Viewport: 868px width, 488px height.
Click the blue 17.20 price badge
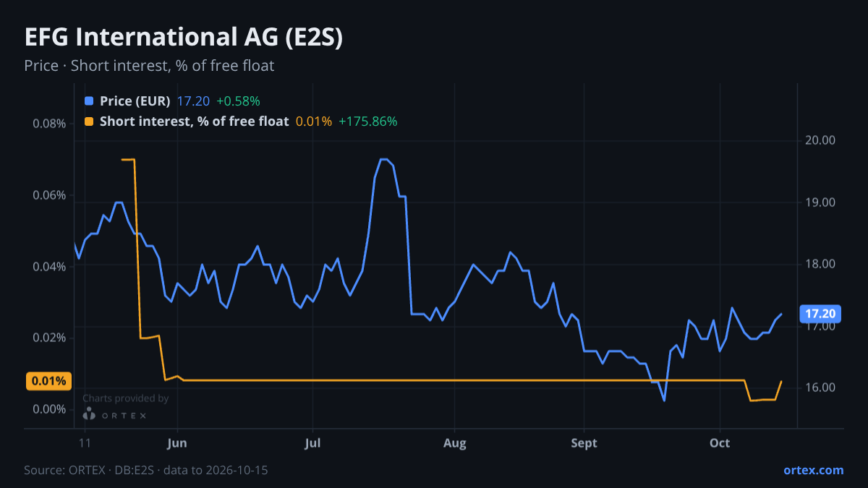pos(820,314)
